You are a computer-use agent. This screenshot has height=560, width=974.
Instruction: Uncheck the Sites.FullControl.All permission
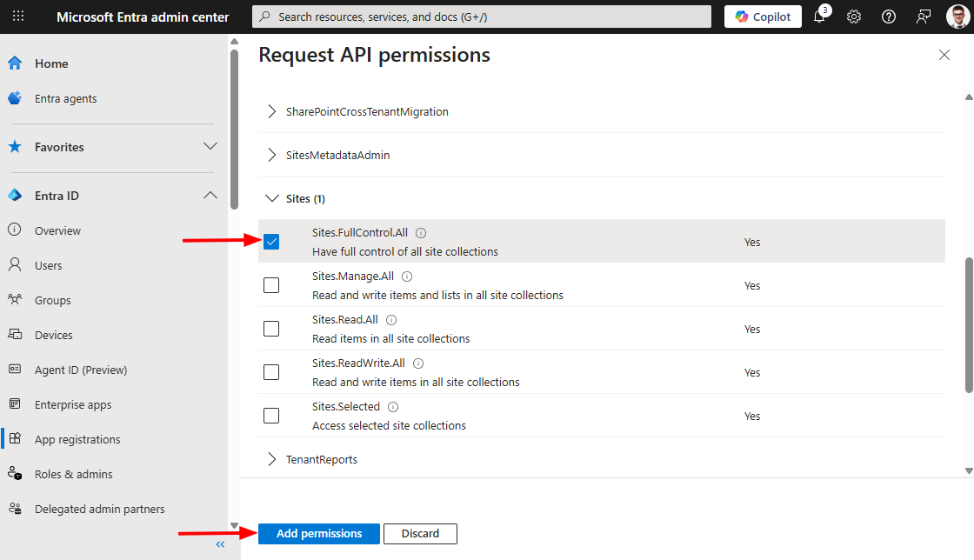pyautogui.click(x=271, y=242)
